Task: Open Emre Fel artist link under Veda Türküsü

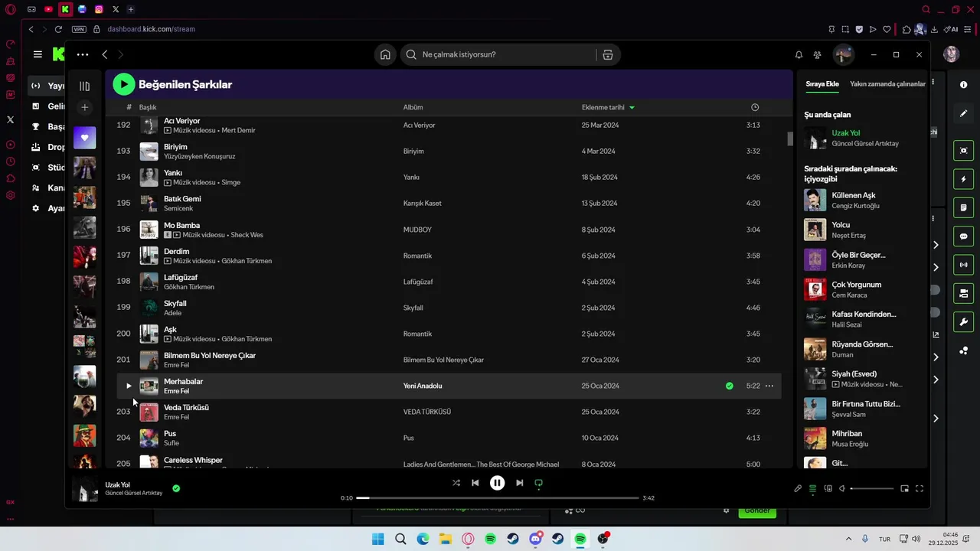Action: (176, 417)
